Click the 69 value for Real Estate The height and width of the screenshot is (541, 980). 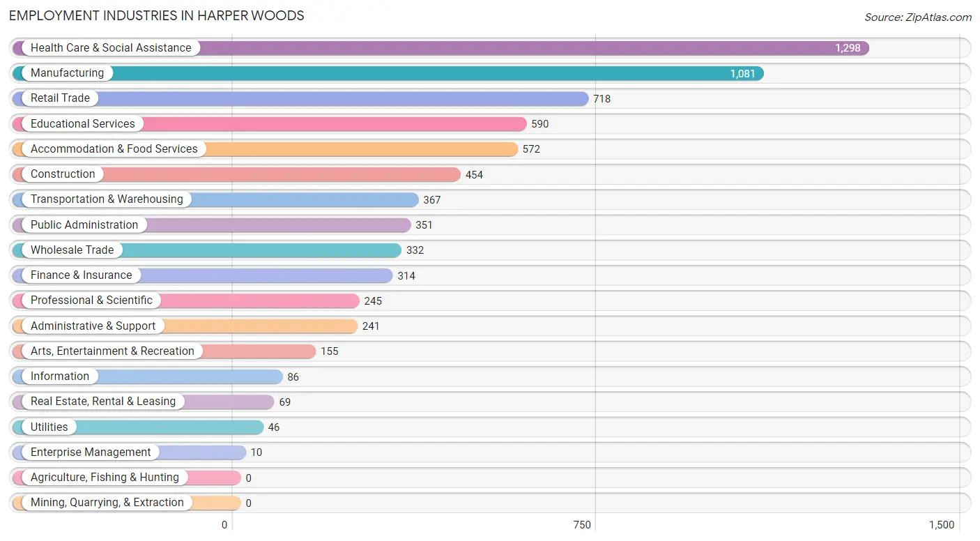coord(284,402)
